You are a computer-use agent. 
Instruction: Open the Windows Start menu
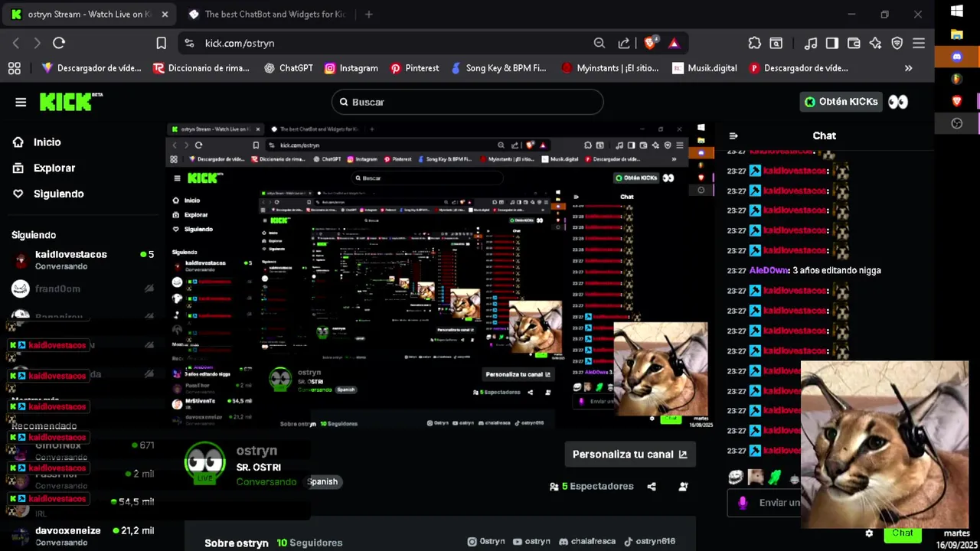tap(956, 11)
